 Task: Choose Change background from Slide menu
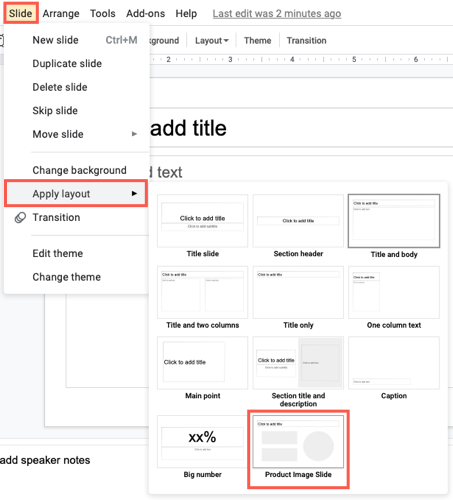pyautogui.click(x=77, y=170)
